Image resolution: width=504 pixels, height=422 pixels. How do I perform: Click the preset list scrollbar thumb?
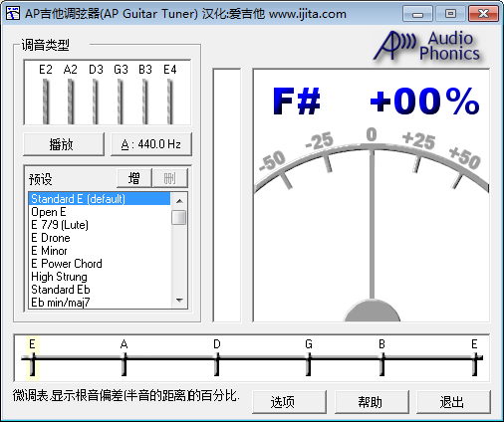tap(179, 217)
